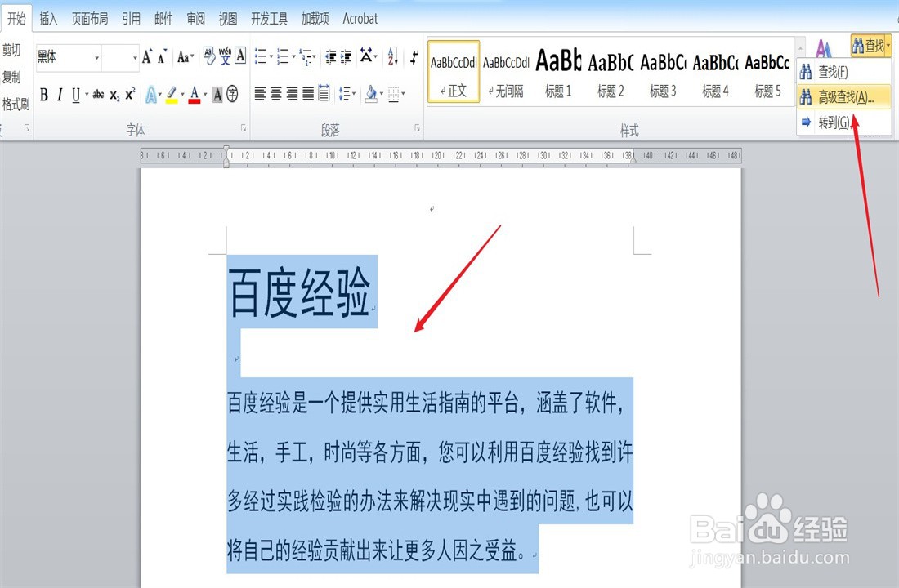Image resolution: width=899 pixels, height=588 pixels.
Task: Click 剪切 cut button
Action: (x=11, y=50)
